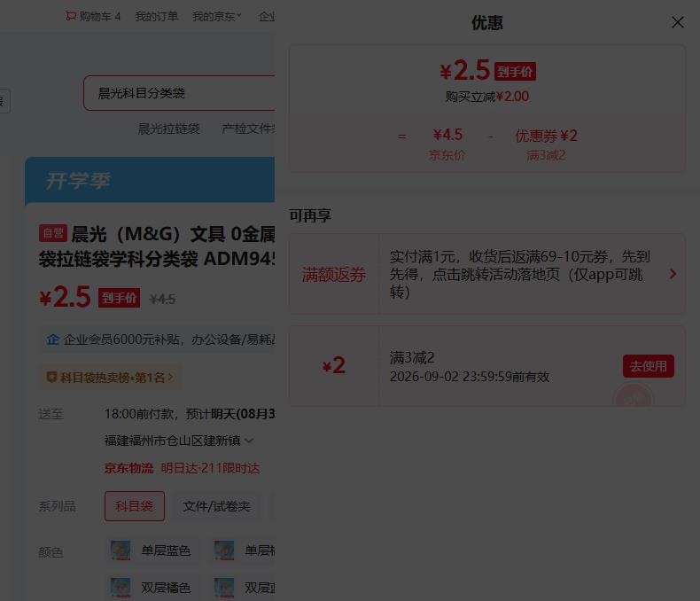The width and height of the screenshot is (700, 601).
Task: Choose the 单层蓝色 color option
Action: (x=151, y=550)
